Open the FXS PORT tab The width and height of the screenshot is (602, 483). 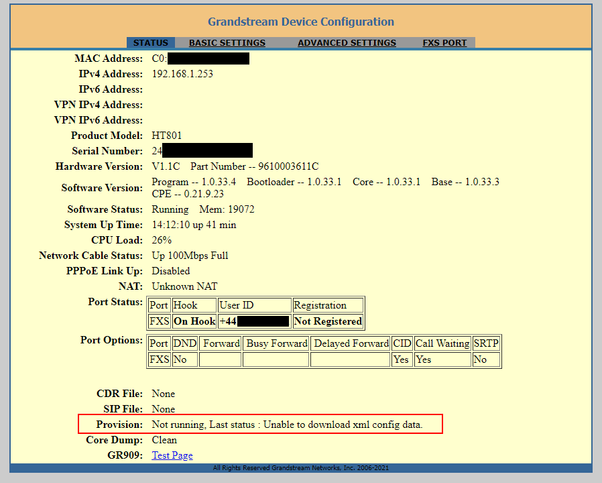click(446, 43)
